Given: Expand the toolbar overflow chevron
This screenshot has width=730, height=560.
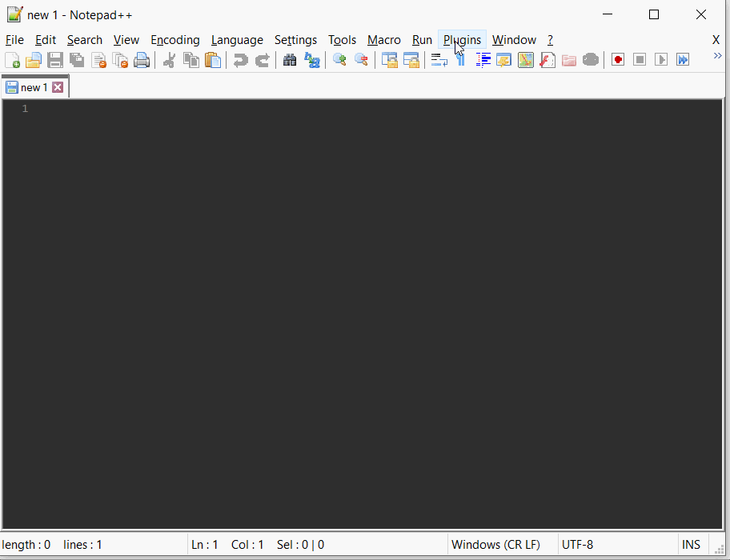Looking at the screenshot, I should click(718, 56).
